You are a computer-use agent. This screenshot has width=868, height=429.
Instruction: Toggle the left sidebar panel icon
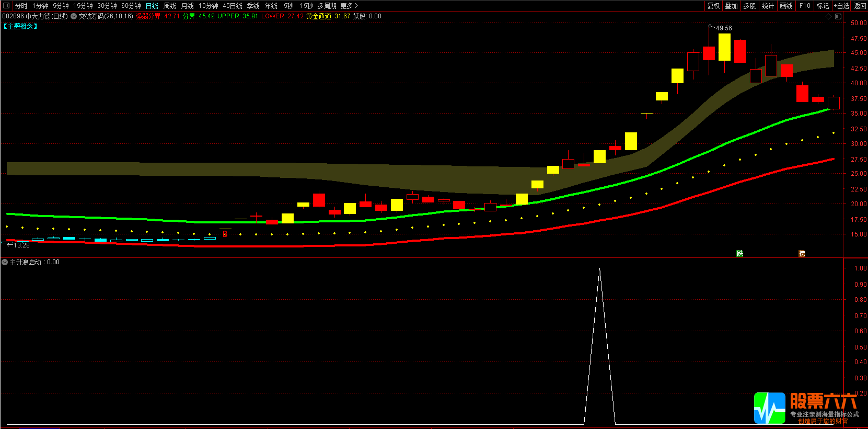tap(6, 6)
